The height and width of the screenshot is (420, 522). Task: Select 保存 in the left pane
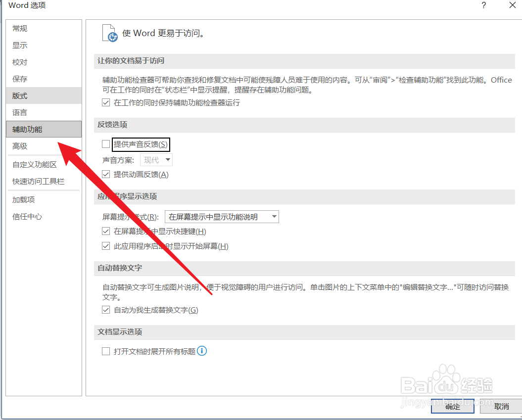coord(20,79)
